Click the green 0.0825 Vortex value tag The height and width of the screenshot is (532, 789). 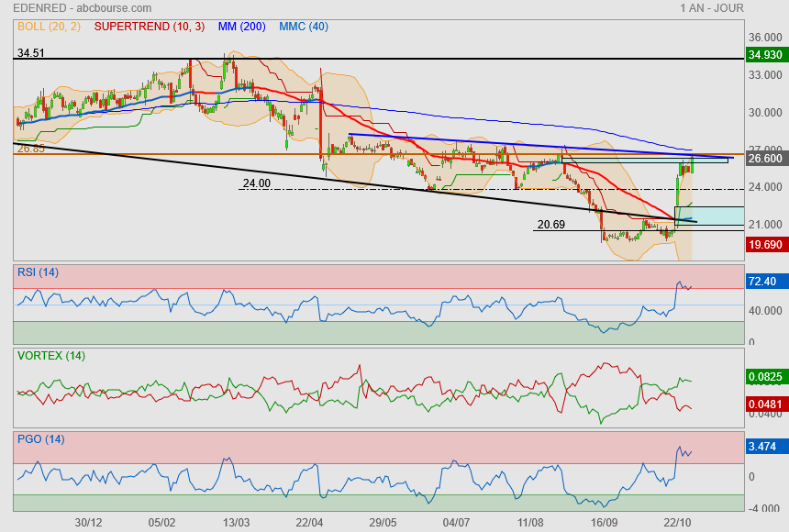point(765,377)
